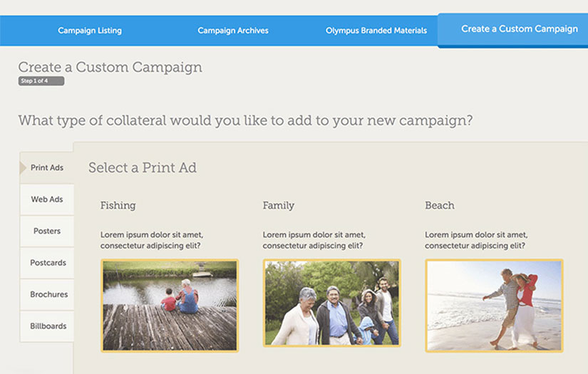Pick the Family print ad photo

coord(332,303)
